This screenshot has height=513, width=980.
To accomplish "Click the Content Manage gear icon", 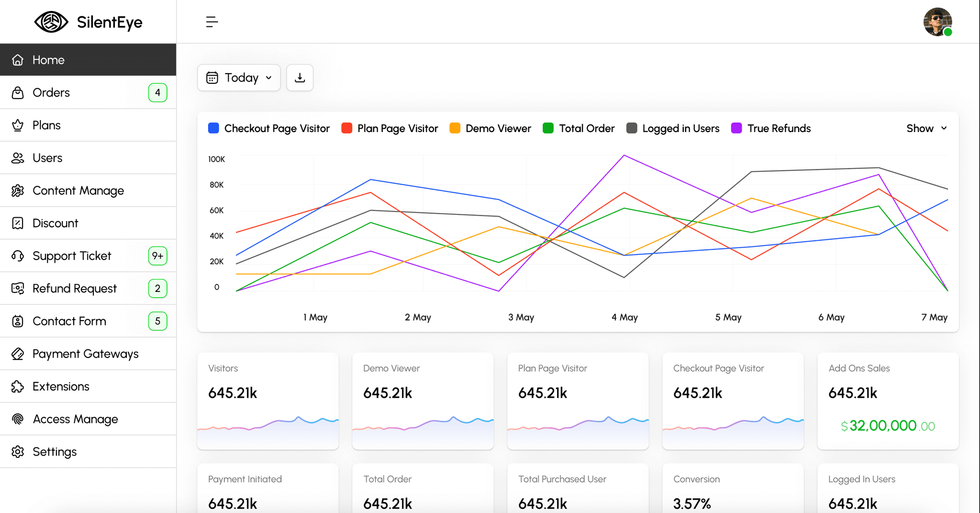I will tap(18, 190).
